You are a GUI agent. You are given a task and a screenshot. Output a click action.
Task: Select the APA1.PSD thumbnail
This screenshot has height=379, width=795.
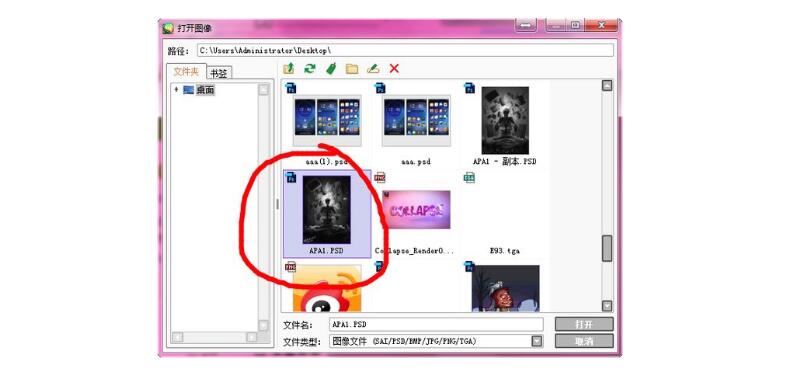(327, 210)
